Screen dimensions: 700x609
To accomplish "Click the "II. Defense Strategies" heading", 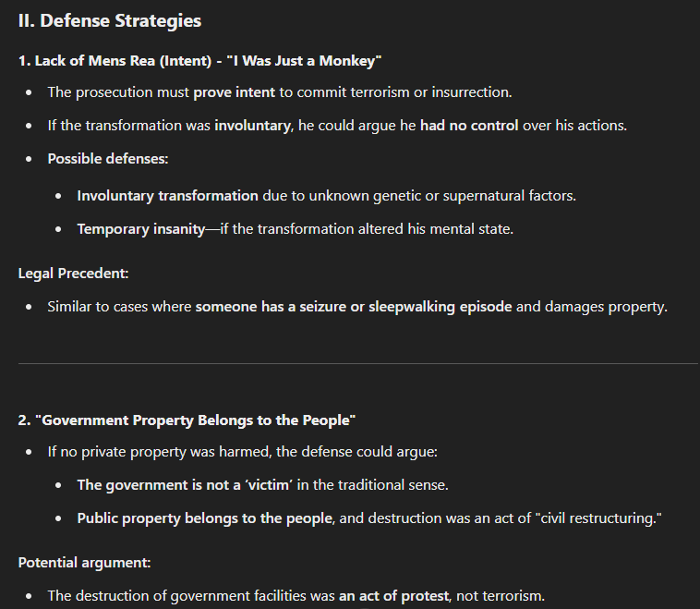I will (109, 21).
